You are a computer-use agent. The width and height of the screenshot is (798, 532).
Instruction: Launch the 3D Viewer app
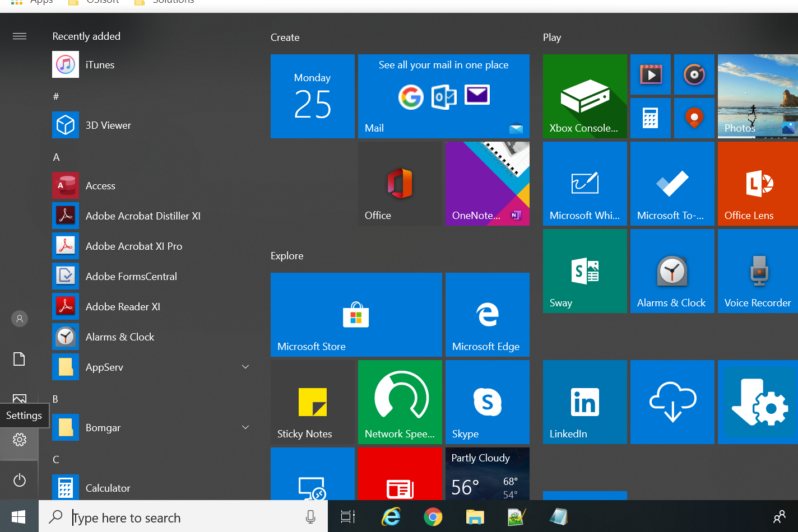(108, 125)
